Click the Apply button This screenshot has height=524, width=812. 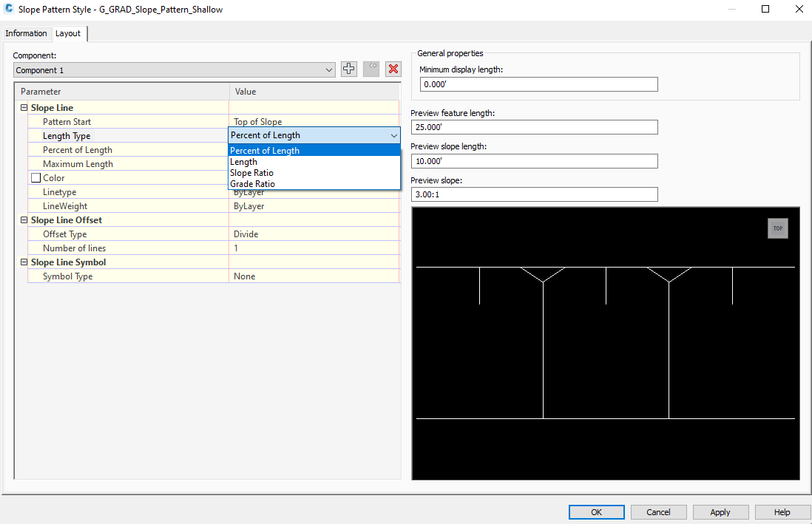click(720, 512)
